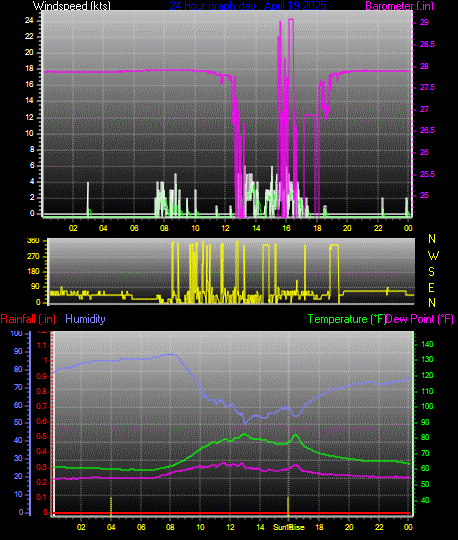Select hour 06 on windspeed graph time axis
Image resolution: width=458 pixels, height=540 pixels.
134,228
